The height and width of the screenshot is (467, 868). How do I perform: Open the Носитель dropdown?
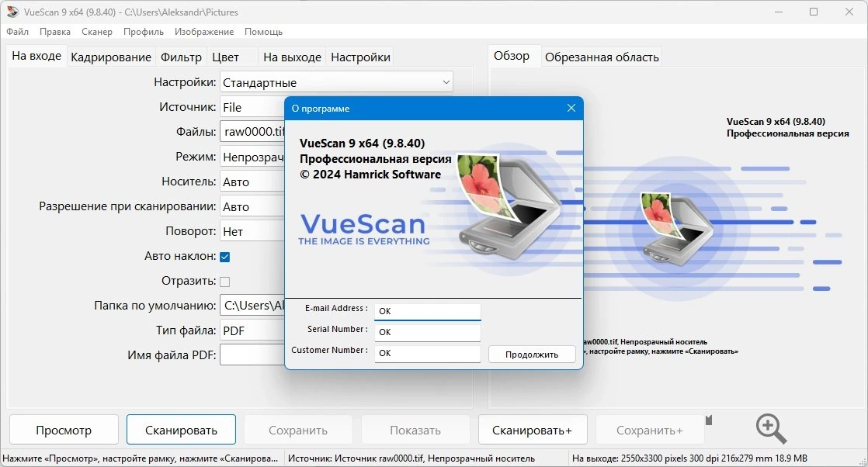click(252, 182)
